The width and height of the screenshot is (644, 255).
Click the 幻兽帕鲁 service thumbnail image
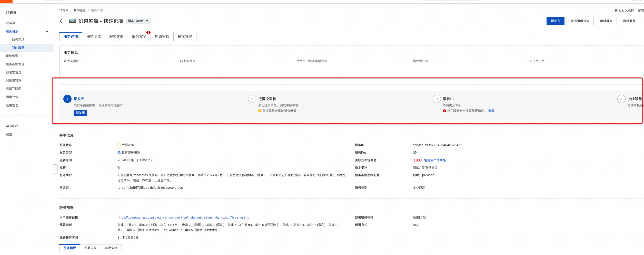(73, 21)
